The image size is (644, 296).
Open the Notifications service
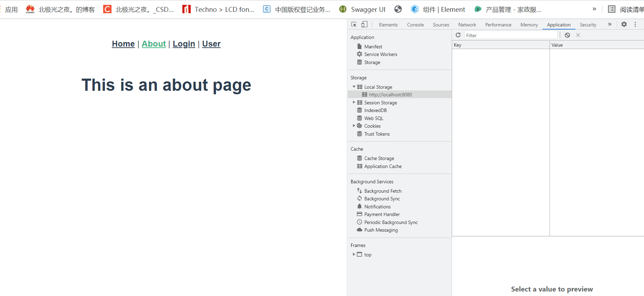377,207
